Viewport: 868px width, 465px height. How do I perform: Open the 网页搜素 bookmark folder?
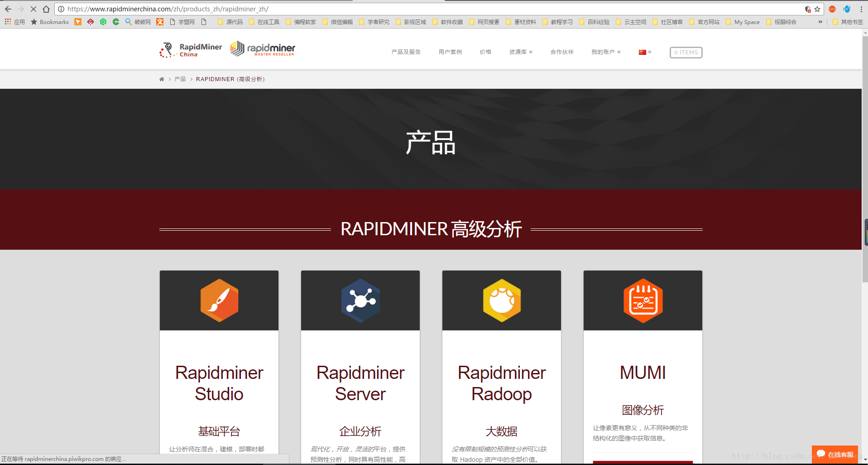point(484,22)
